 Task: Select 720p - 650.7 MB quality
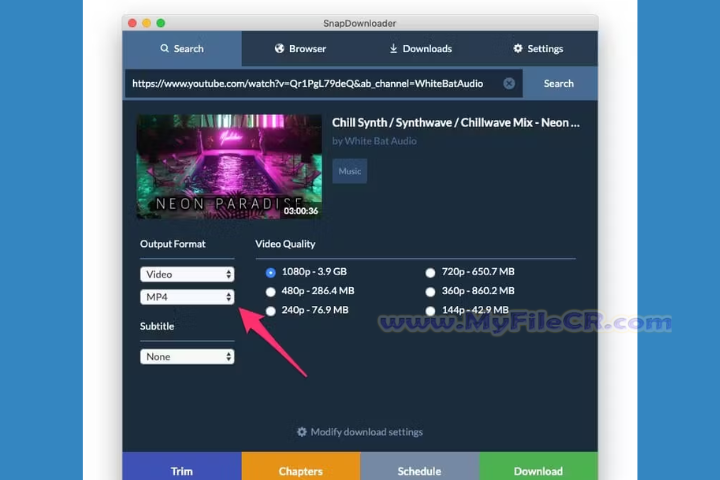click(430, 272)
